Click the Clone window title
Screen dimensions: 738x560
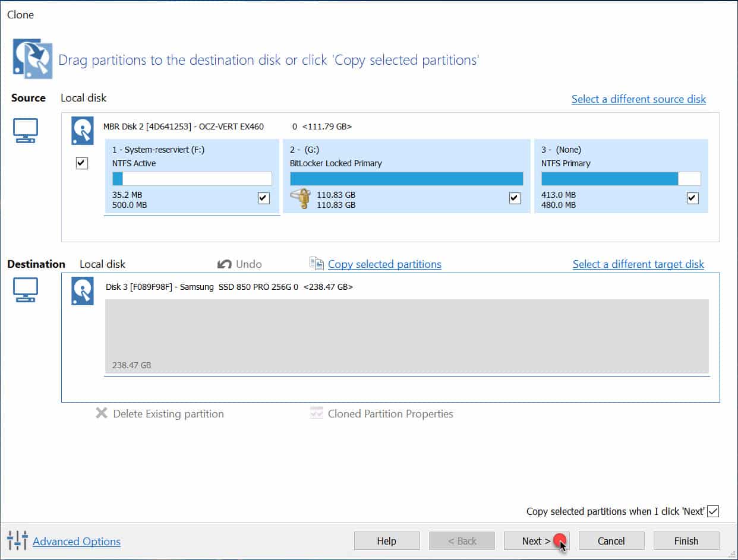(x=20, y=15)
